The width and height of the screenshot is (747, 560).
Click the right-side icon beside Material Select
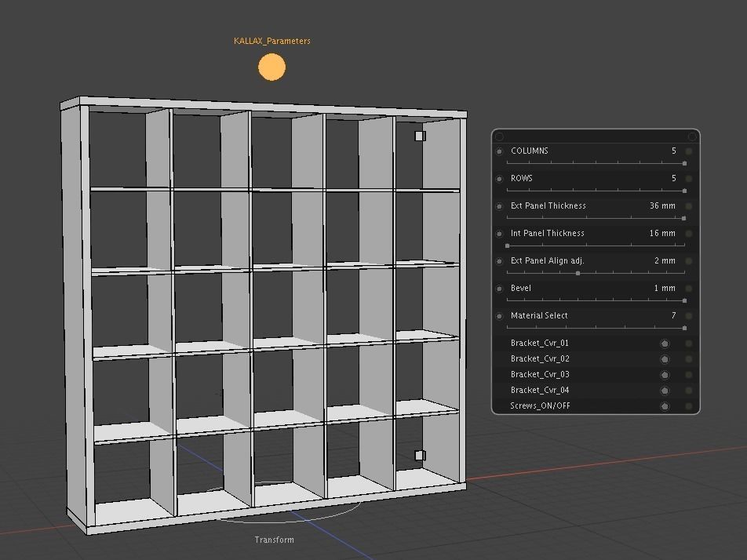[690, 314]
